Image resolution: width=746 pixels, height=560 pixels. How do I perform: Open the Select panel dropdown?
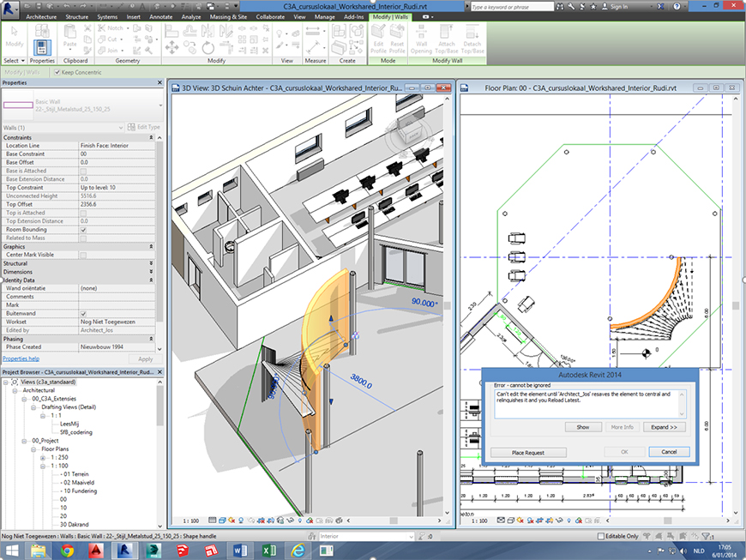tap(14, 61)
